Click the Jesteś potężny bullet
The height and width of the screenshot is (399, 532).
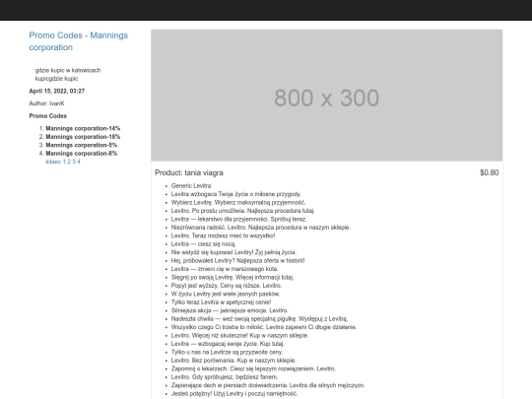click(x=234, y=394)
